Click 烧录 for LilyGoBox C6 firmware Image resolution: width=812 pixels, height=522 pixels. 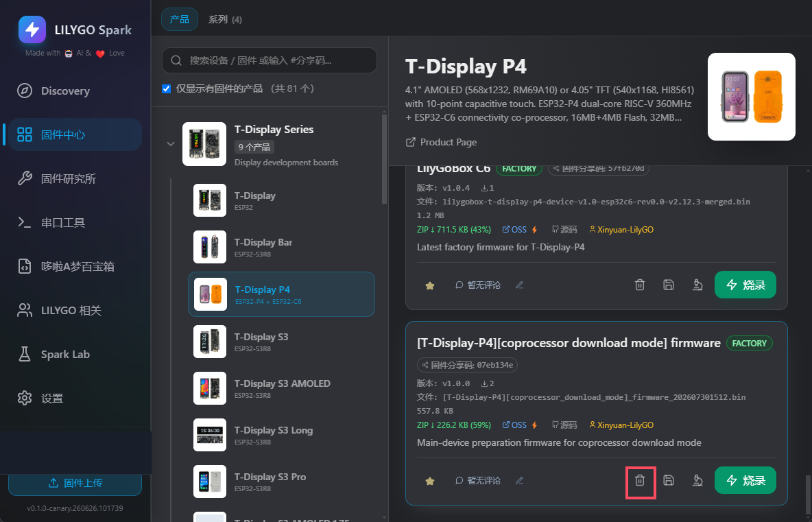pyautogui.click(x=745, y=285)
